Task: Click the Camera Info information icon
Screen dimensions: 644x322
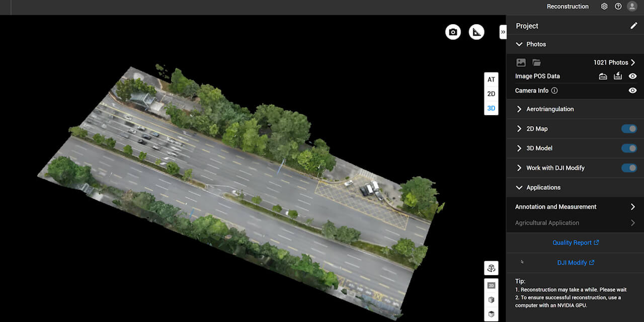Action: point(554,91)
